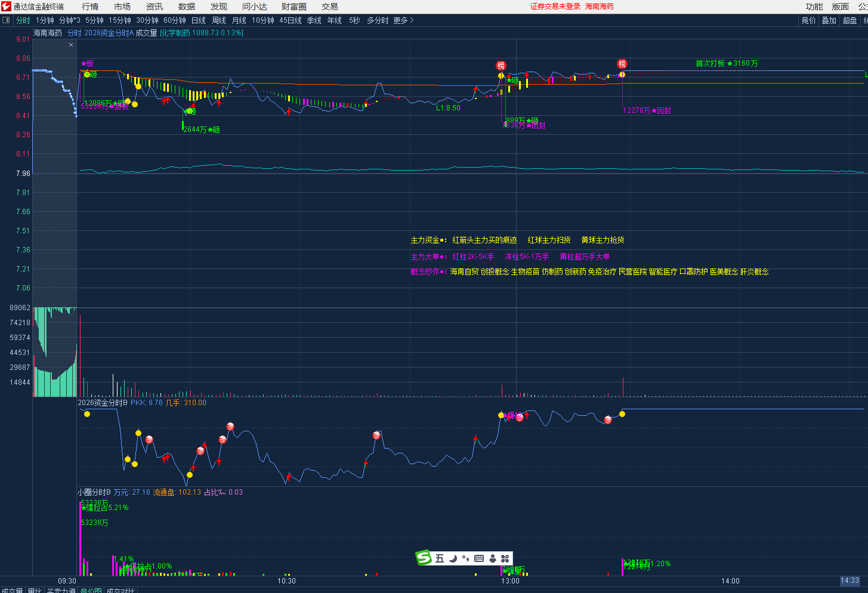This screenshot has width=868, height=593.
Task: Toggle Sogou punctuation mode icon
Action: tap(465, 558)
